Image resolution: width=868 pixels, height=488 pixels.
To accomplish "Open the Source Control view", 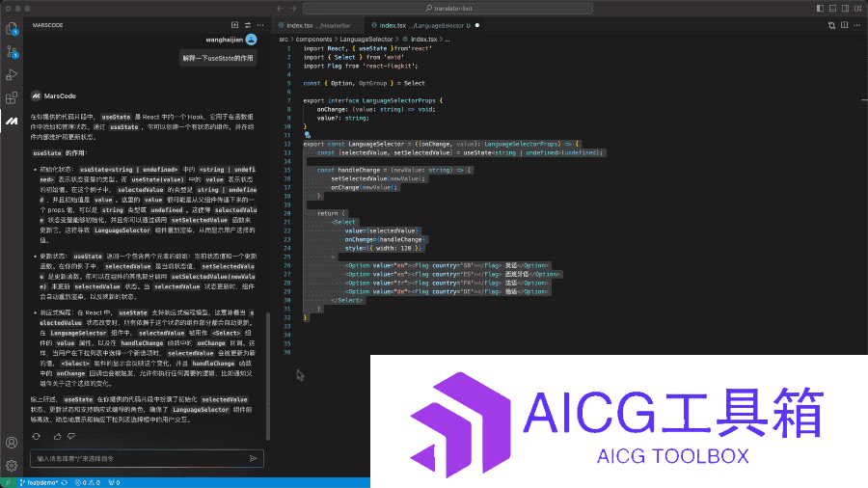I will click(12, 52).
